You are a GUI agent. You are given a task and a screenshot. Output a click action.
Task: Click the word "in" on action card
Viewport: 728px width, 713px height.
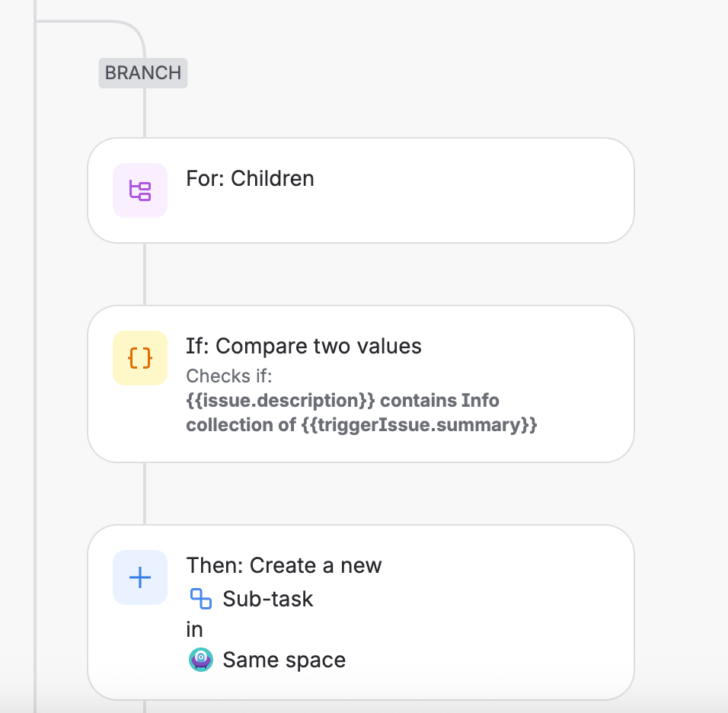[194, 630]
